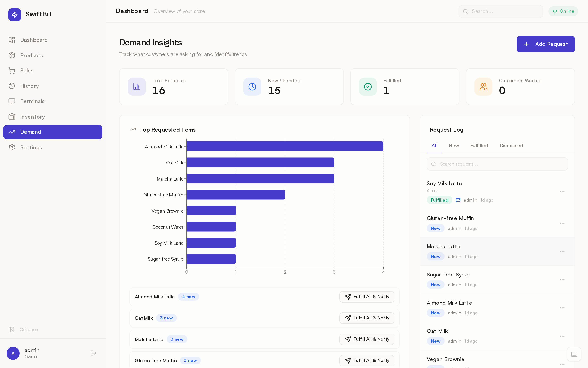
Task: Click the Vegan Brownie request title
Action: coord(445,359)
